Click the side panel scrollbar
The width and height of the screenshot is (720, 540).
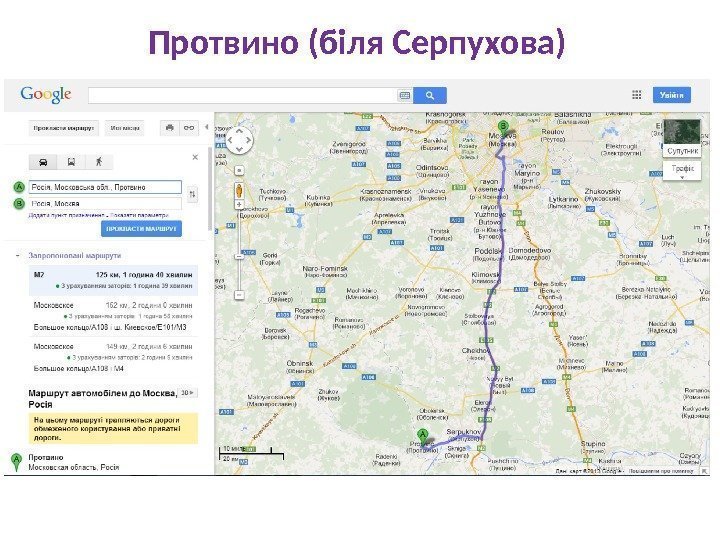(210, 188)
